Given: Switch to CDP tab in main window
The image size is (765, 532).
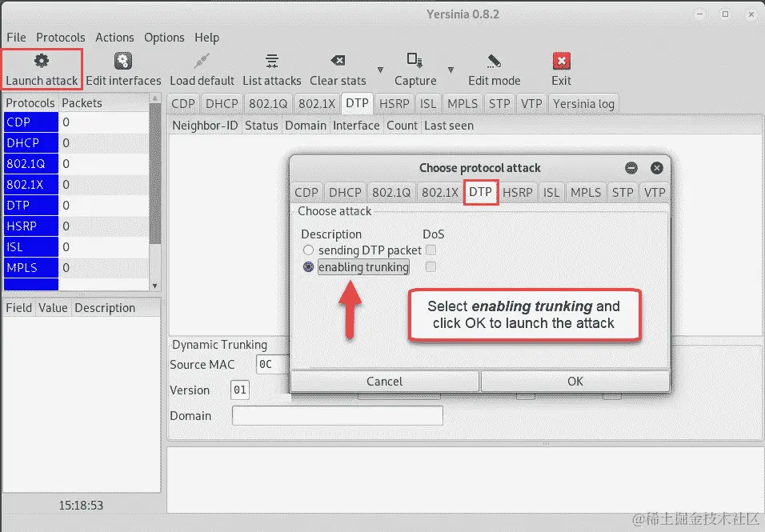Looking at the screenshot, I should (x=183, y=104).
